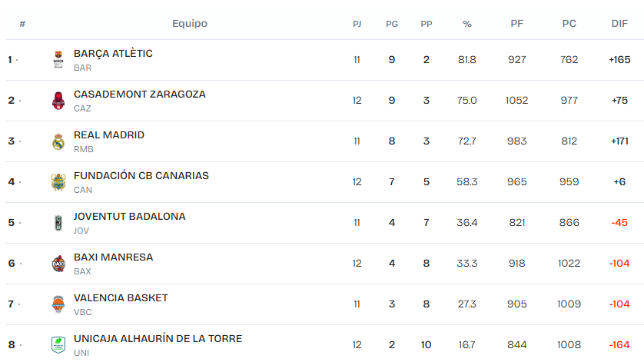Viewport: 644px width, 362px height.
Task: Click the PC column header
Action: (569, 24)
